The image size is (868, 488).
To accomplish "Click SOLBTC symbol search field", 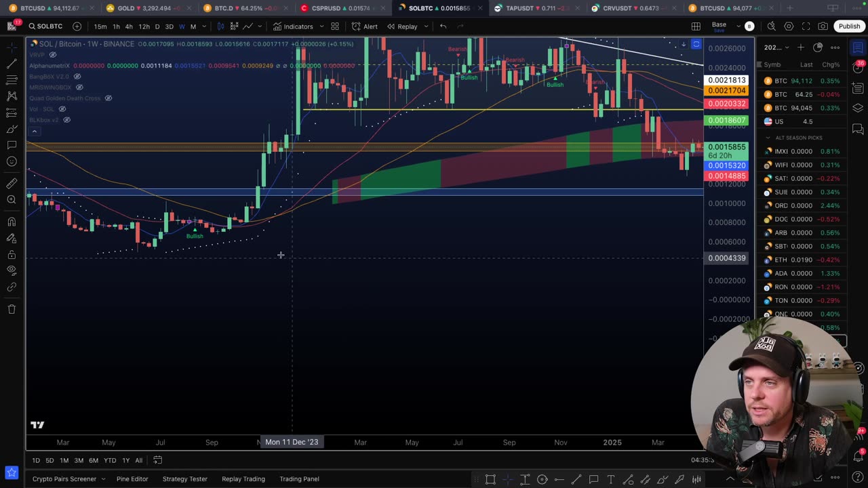I will click(x=45, y=26).
